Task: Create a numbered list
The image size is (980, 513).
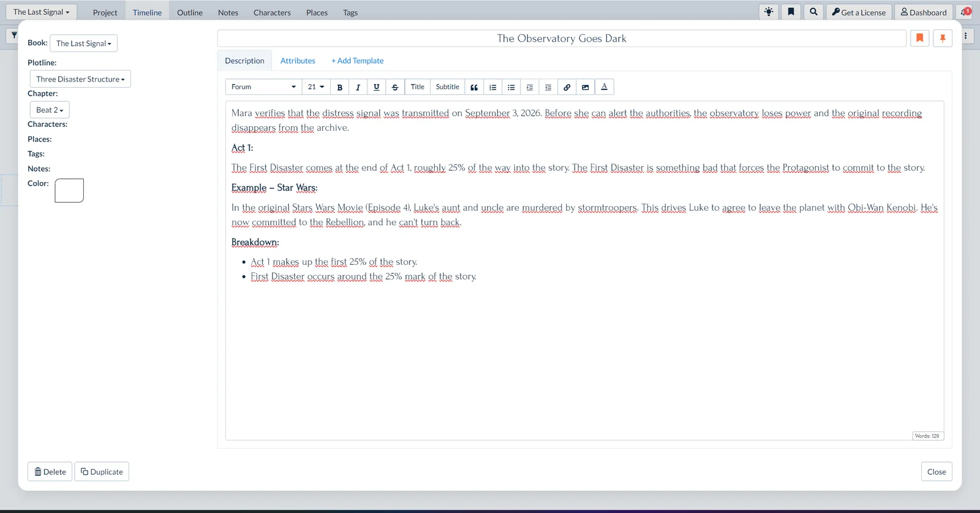Action: click(x=493, y=87)
